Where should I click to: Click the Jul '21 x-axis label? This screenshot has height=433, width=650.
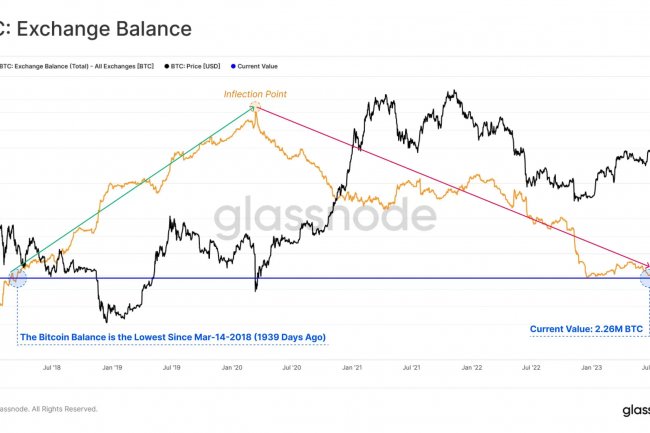coord(410,369)
